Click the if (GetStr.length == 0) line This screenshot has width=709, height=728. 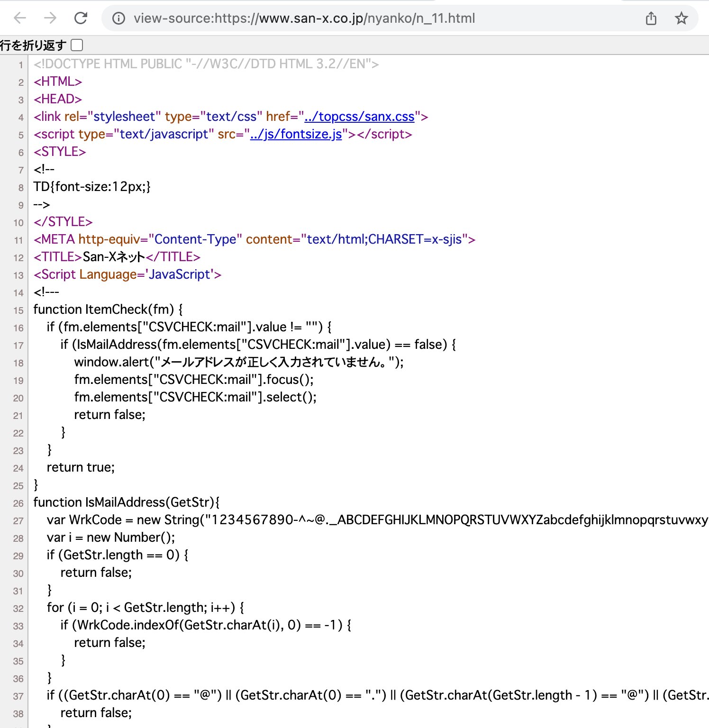(x=118, y=555)
